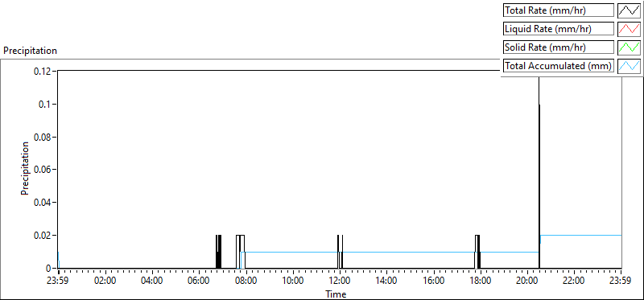Click the Precipitation chart title above the graph
The image size is (644, 300).
[30, 51]
